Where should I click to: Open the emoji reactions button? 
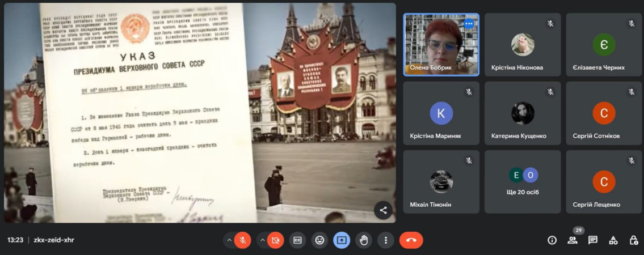[x=319, y=240]
